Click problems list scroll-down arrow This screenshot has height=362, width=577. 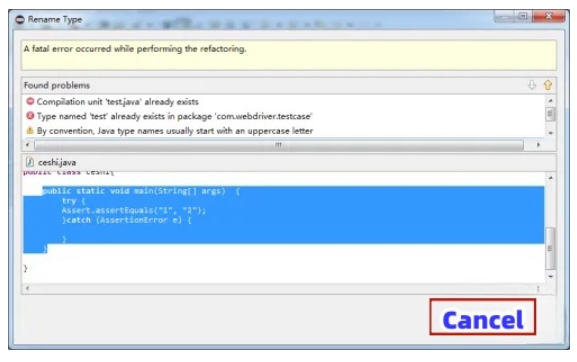(x=551, y=133)
